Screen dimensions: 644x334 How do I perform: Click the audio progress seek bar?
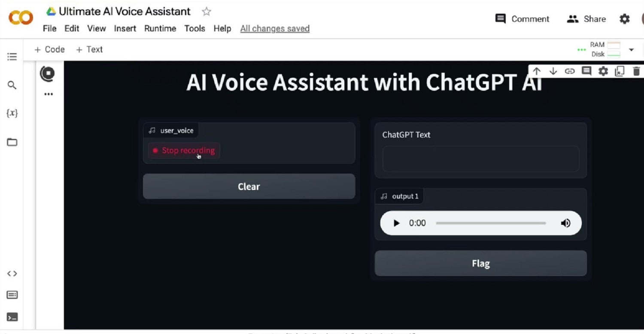491,223
